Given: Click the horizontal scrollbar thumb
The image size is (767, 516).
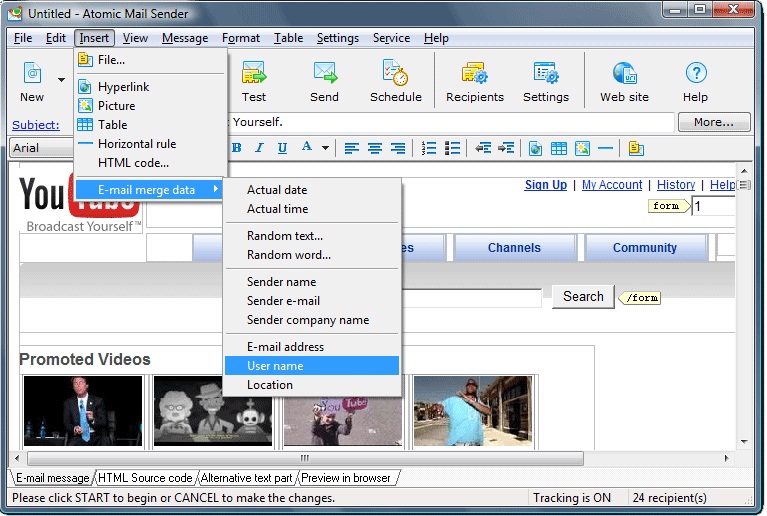Looking at the screenshot, I should coord(305,459).
